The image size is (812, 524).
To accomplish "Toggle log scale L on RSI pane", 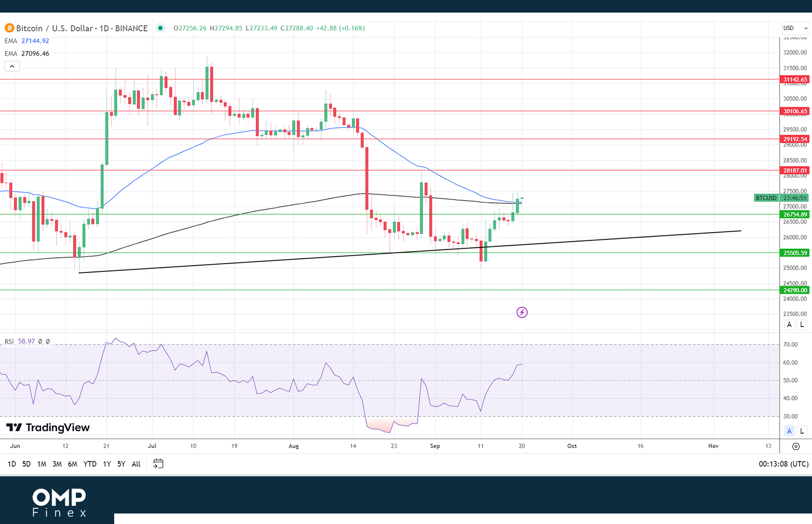I will click(x=802, y=431).
